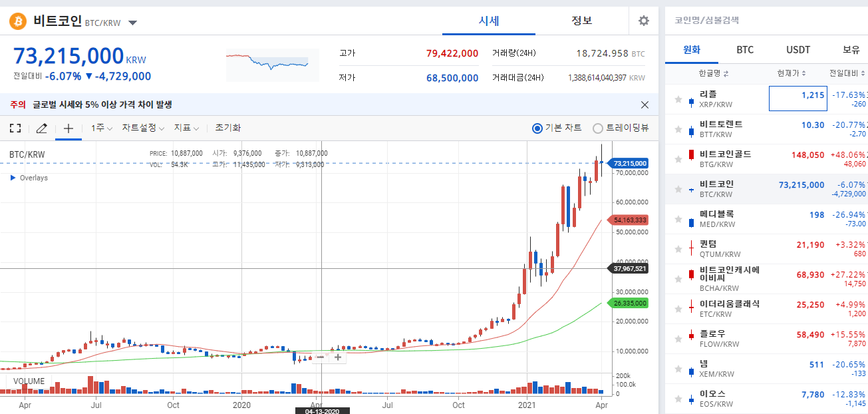Favorite the 리플 XRP/KRW star
The image size is (868, 414).
coord(678,100)
